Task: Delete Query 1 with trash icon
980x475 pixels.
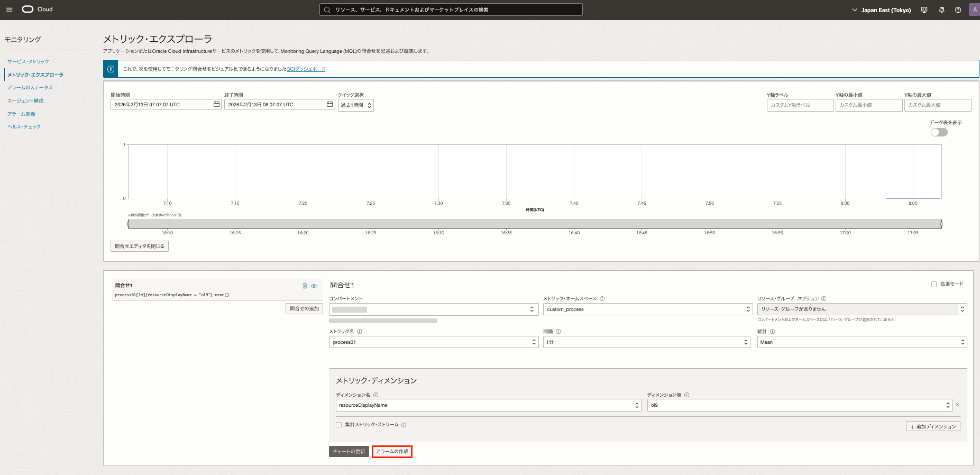Action: click(x=305, y=286)
